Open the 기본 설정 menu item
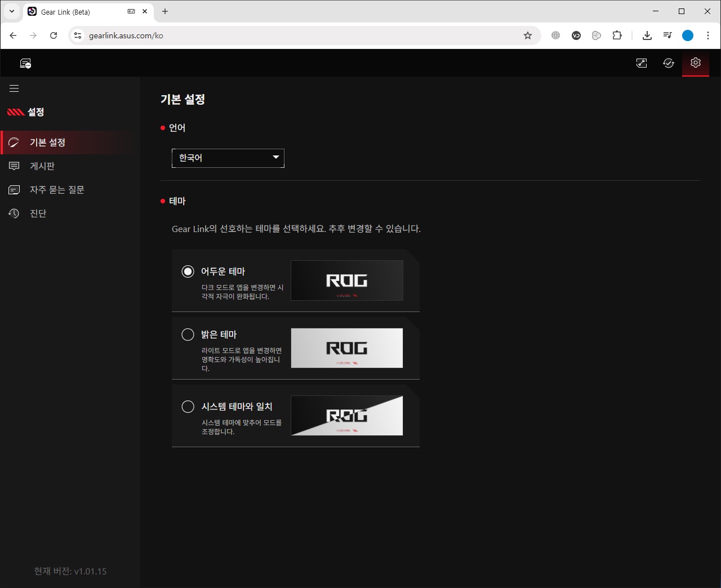Image resolution: width=721 pixels, height=588 pixels. click(70, 142)
